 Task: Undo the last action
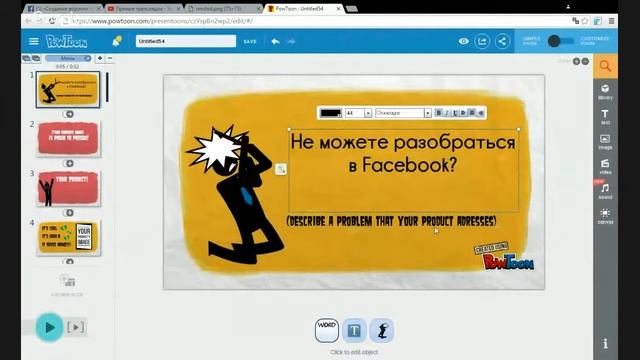click(x=276, y=41)
